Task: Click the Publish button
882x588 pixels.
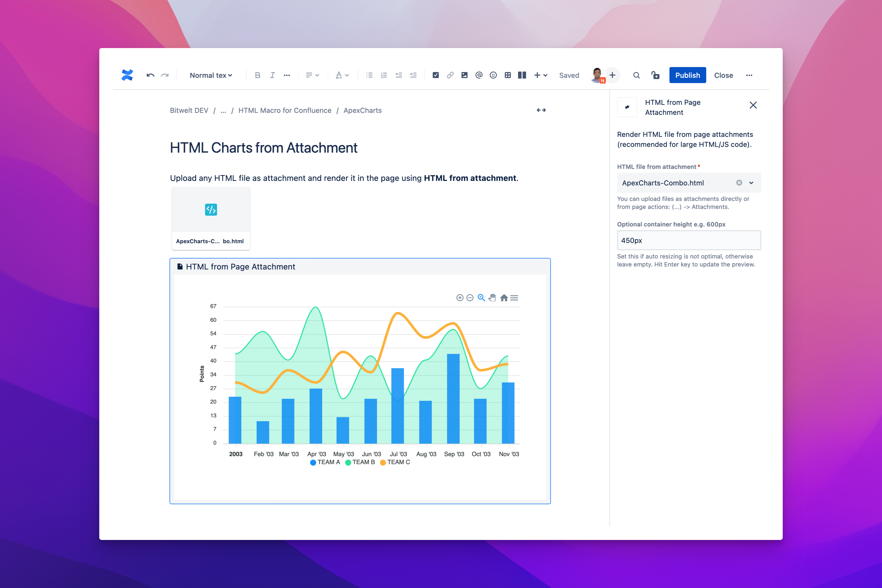Action: coord(687,75)
